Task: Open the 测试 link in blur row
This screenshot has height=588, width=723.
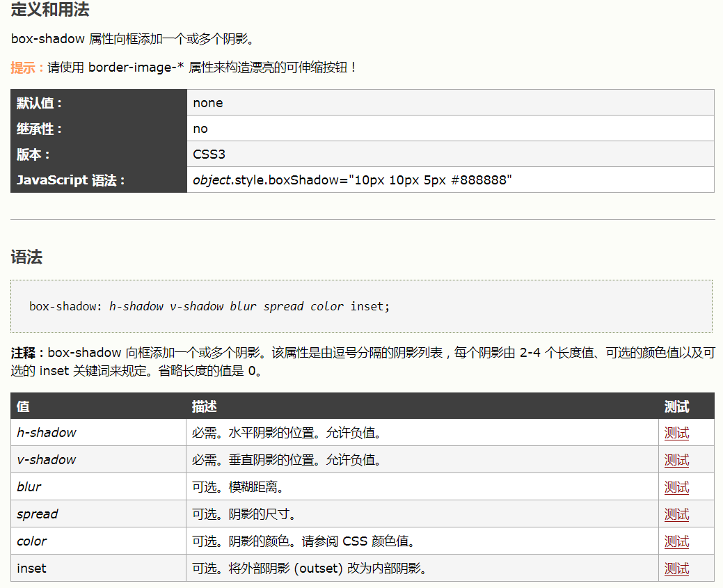Action: (676, 488)
